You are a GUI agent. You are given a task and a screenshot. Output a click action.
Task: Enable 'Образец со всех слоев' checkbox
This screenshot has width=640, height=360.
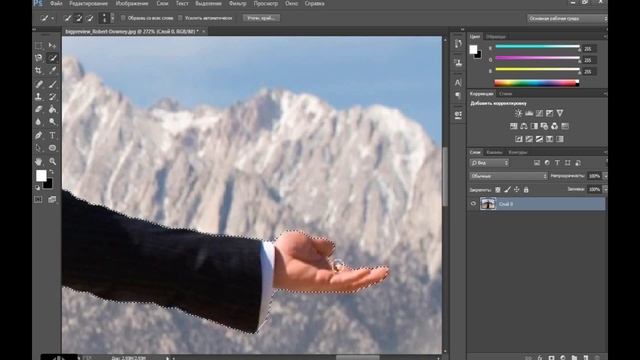123,18
